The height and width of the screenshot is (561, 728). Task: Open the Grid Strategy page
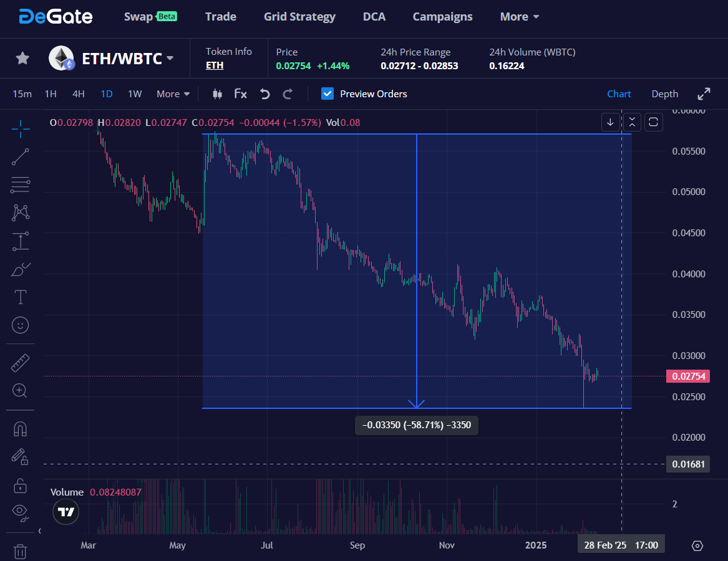[x=299, y=17]
